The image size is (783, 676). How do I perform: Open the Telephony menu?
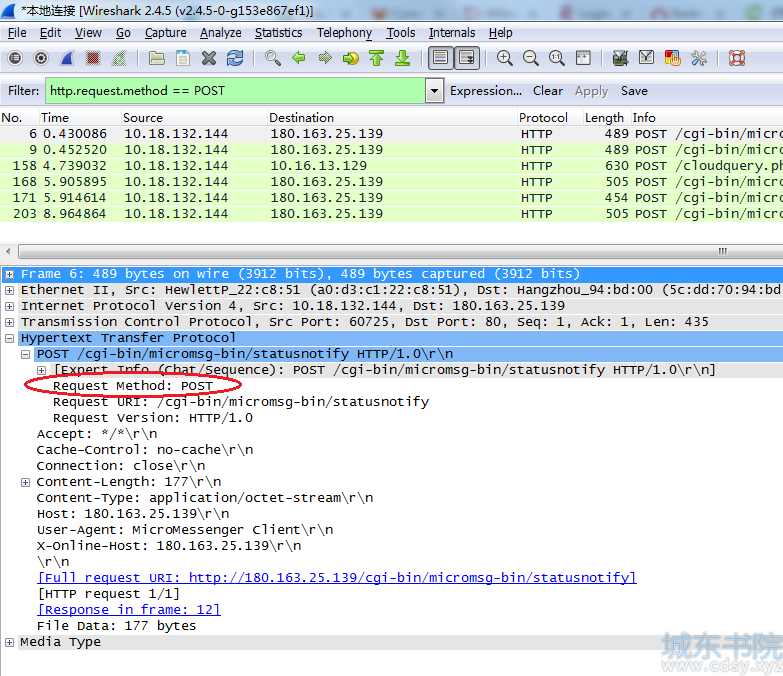[x=345, y=33]
